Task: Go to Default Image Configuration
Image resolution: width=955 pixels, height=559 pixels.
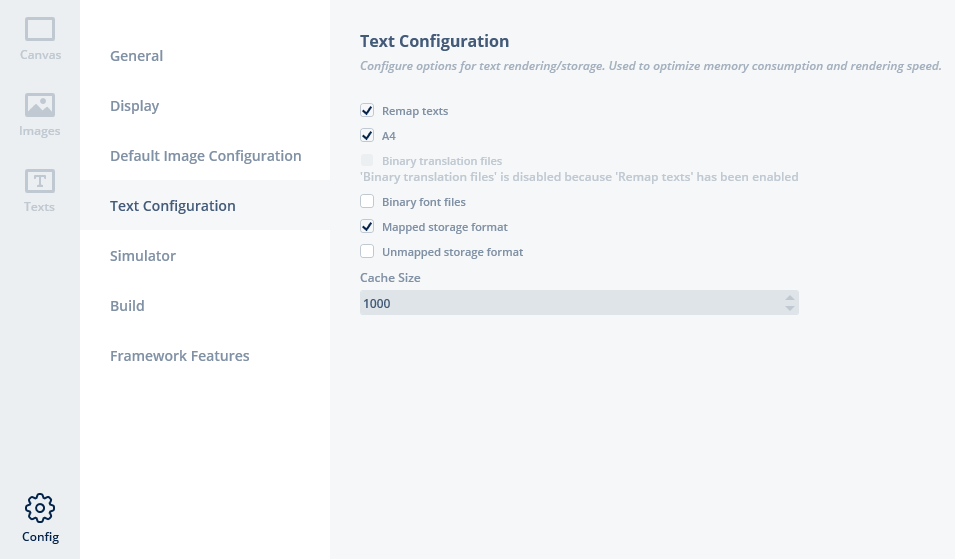Action: 206,156
